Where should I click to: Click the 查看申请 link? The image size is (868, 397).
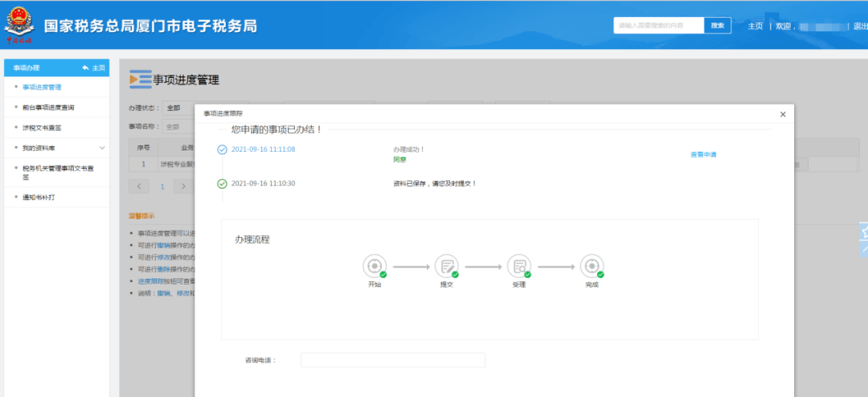coord(702,154)
